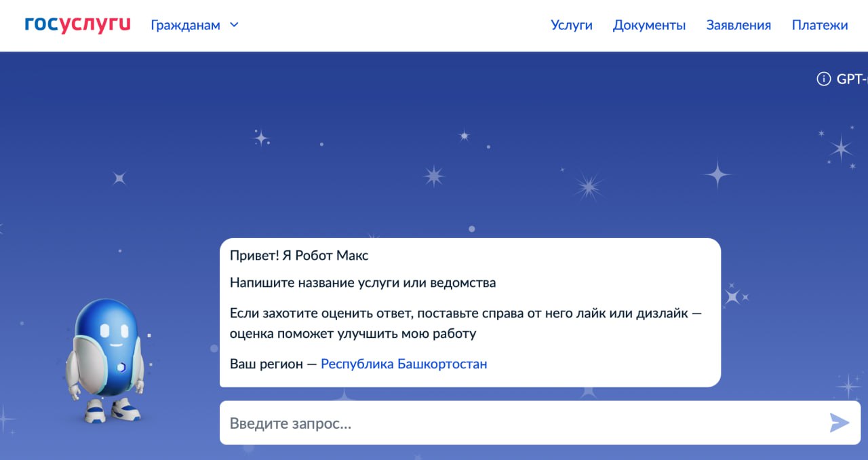
Task: Go to the Документы section
Action: (649, 25)
